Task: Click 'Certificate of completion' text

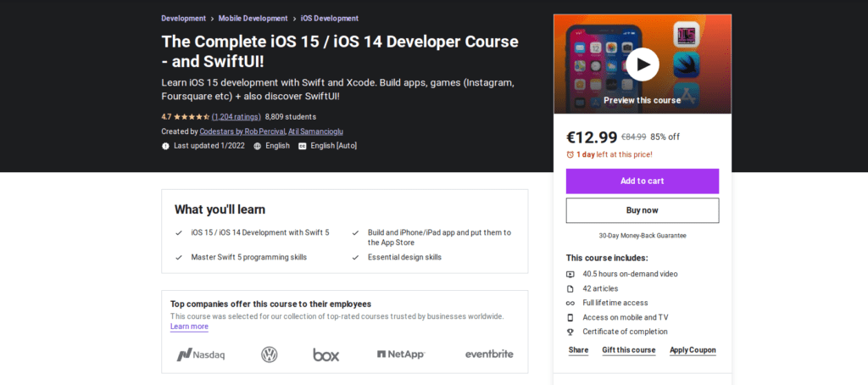Action: tap(625, 332)
